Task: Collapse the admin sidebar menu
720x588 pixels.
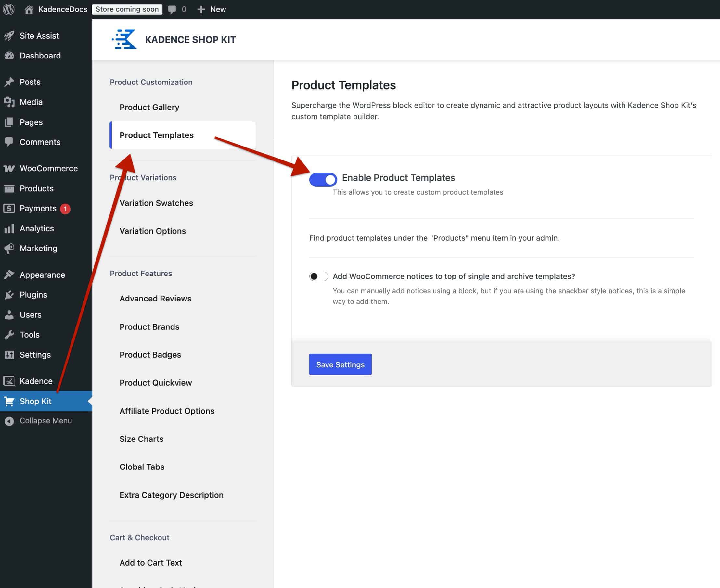Action: [x=45, y=421]
